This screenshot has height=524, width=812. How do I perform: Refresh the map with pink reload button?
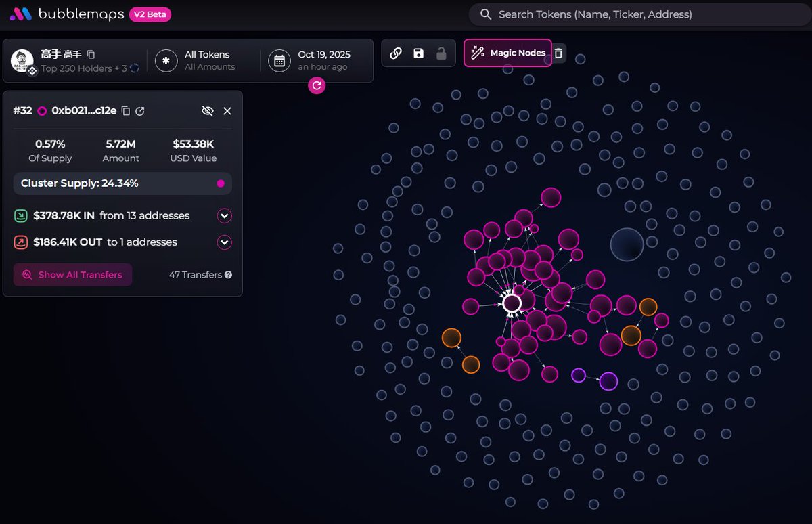[x=316, y=85]
